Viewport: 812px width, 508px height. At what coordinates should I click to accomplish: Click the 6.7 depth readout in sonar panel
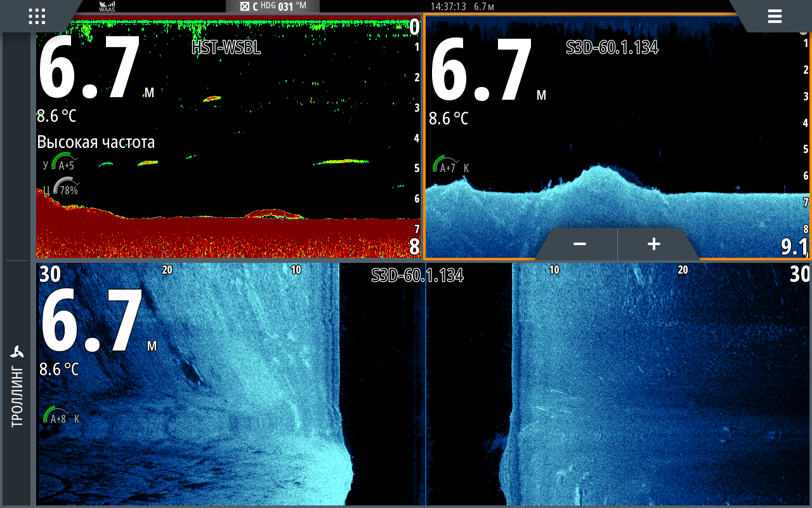click(90, 69)
